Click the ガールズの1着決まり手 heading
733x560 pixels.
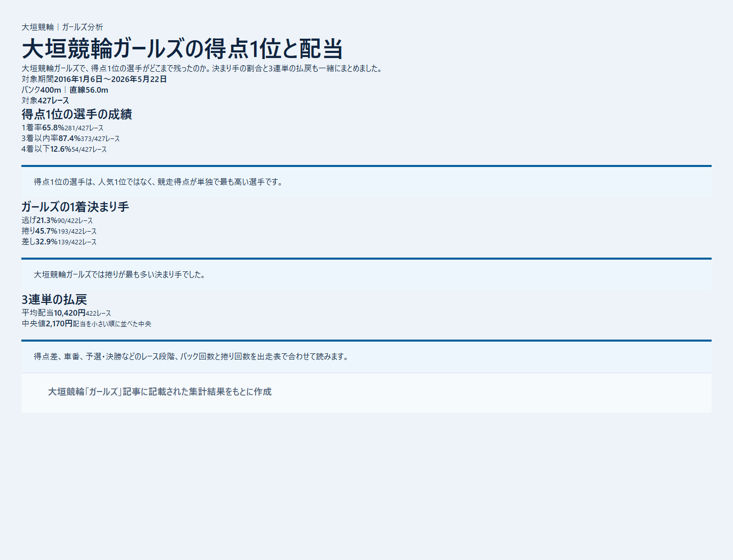75,207
